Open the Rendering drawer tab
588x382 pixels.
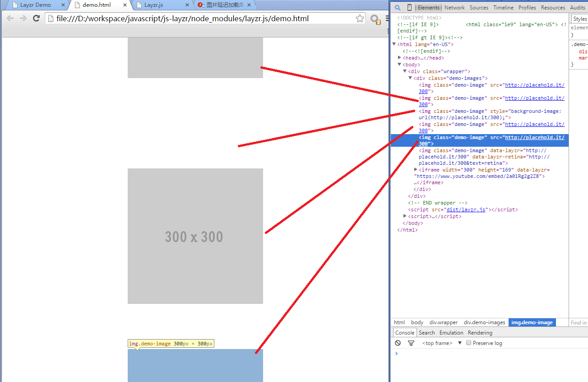[x=480, y=333]
